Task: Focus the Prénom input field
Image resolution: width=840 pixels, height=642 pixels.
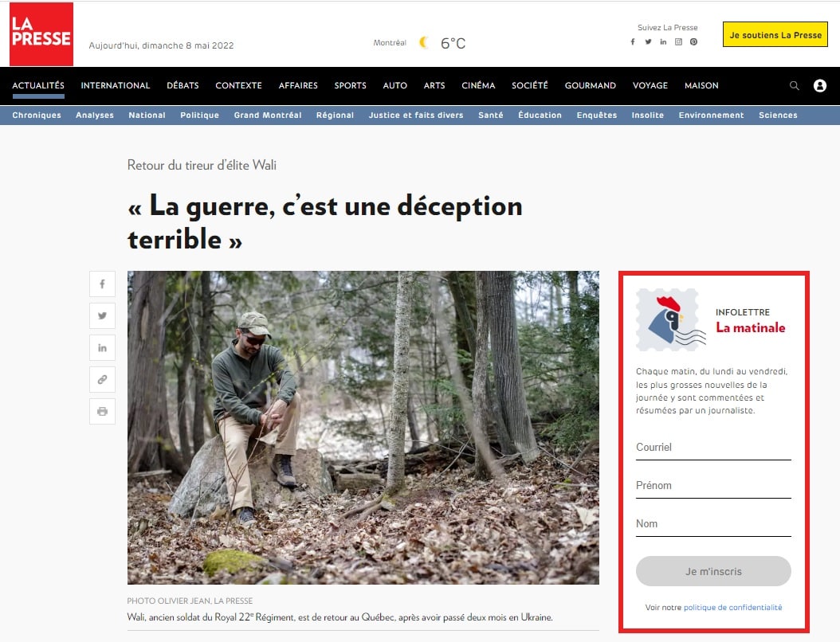Action: (713, 486)
